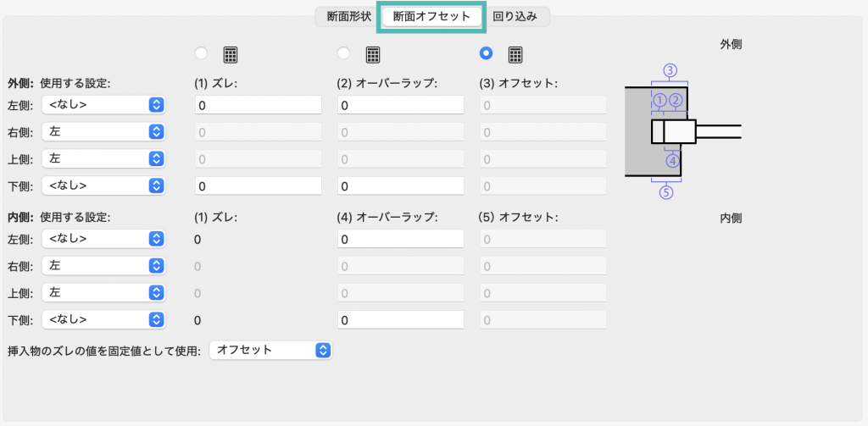Open 外側 左側 setting dropdown

[x=104, y=104]
